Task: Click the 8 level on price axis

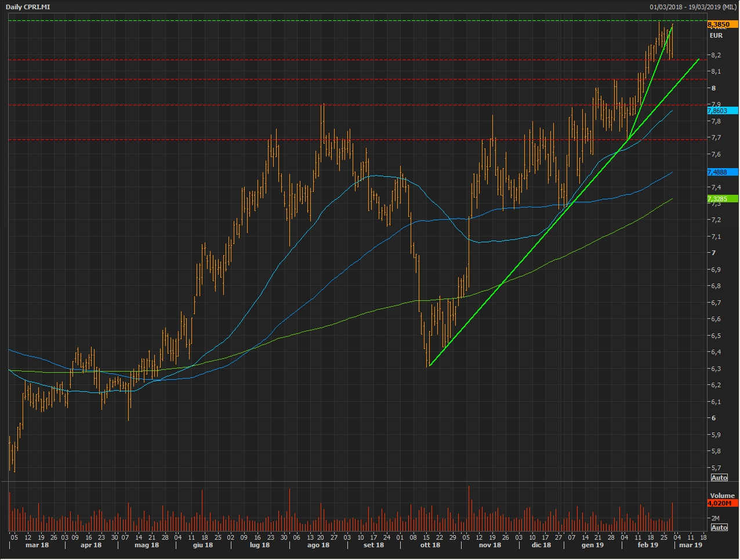Action: pyautogui.click(x=714, y=88)
